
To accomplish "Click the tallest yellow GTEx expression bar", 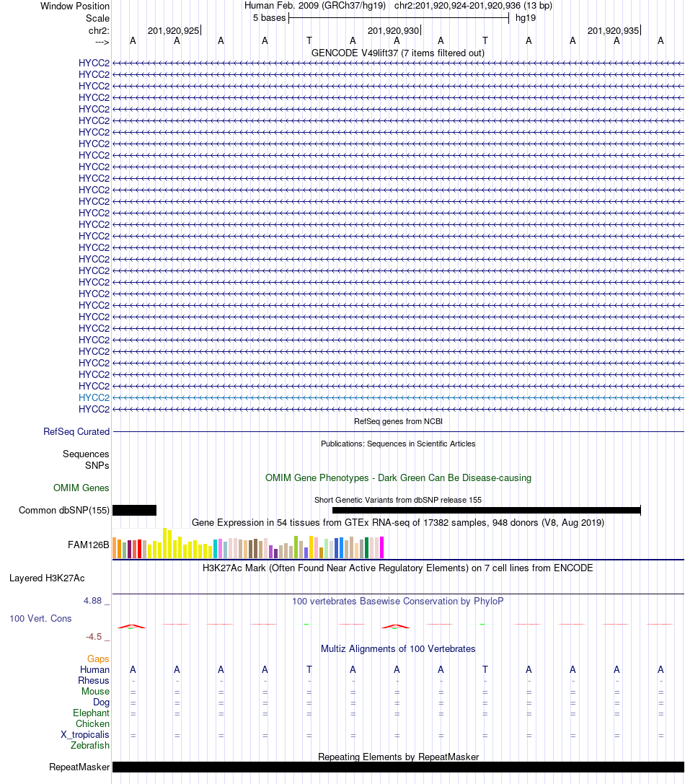I will point(165,543).
